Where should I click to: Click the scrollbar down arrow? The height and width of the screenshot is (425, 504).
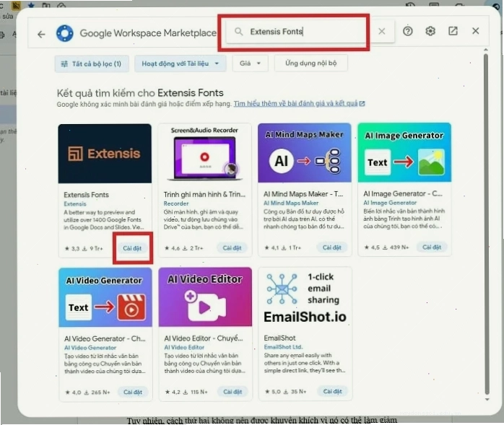click(487, 400)
